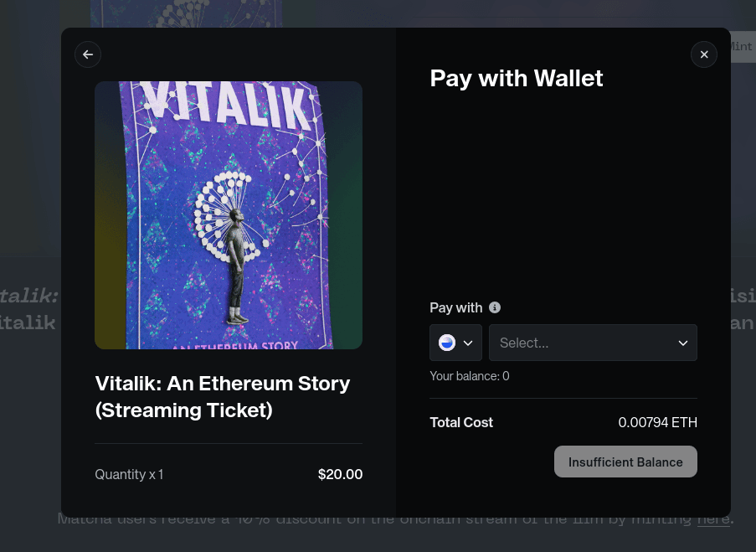Close the payment dialog with X
This screenshot has height=552, width=756.
tap(704, 54)
